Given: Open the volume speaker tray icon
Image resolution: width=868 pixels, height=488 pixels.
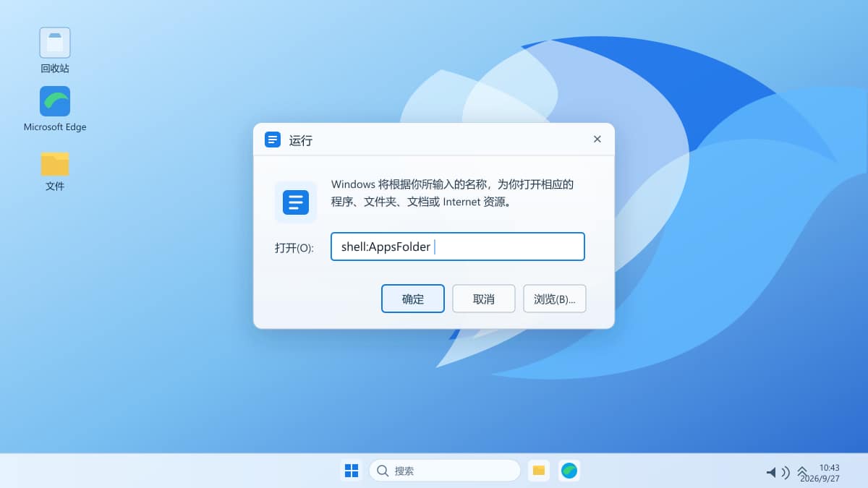Looking at the screenshot, I should click(778, 472).
